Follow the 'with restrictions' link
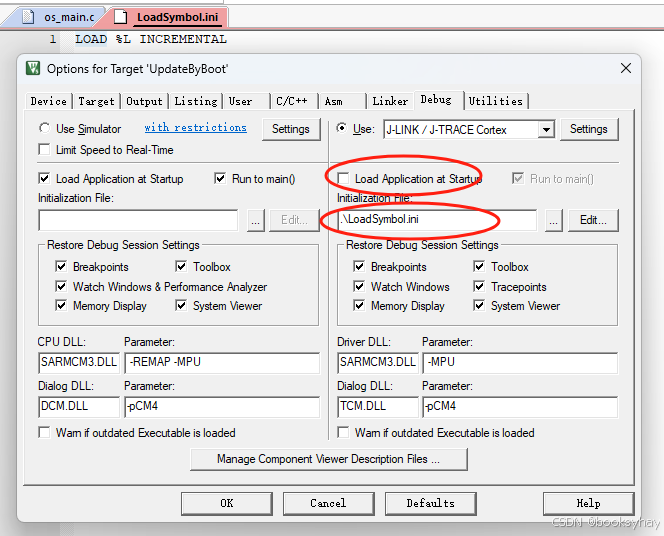Image resolution: width=664 pixels, height=536 pixels. coord(195,127)
